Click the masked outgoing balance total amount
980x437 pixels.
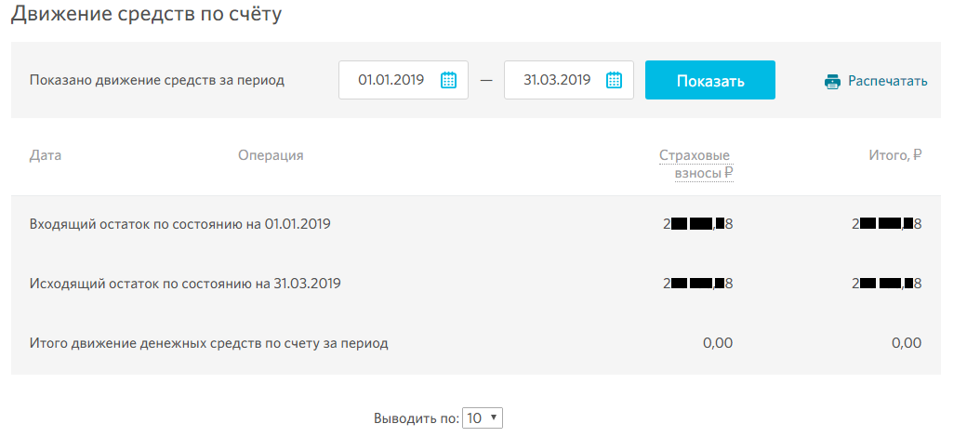pyautogui.click(x=886, y=283)
